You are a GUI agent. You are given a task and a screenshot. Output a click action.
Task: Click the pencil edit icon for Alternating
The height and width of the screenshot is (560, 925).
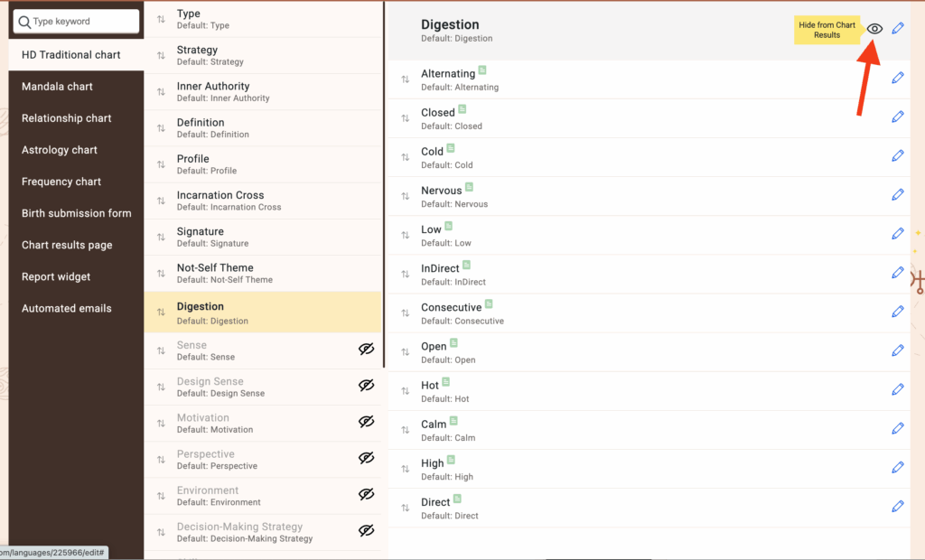click(x=897, y=79)
